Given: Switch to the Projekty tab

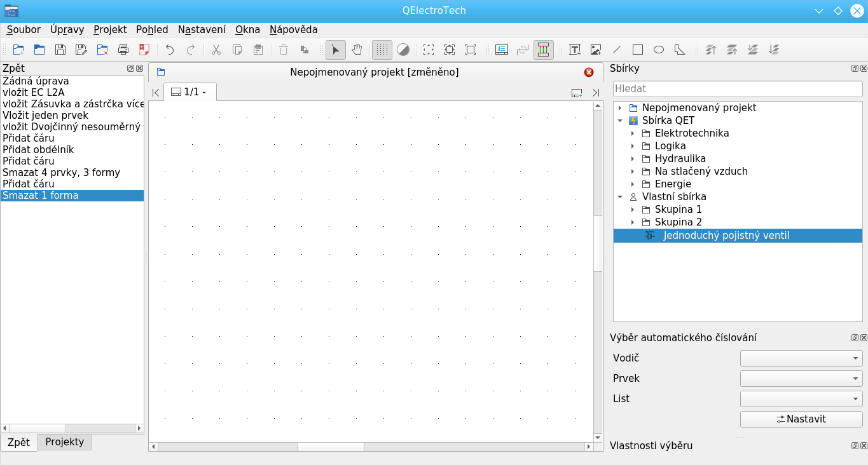Looking at the screenshot, I should 65,442.
